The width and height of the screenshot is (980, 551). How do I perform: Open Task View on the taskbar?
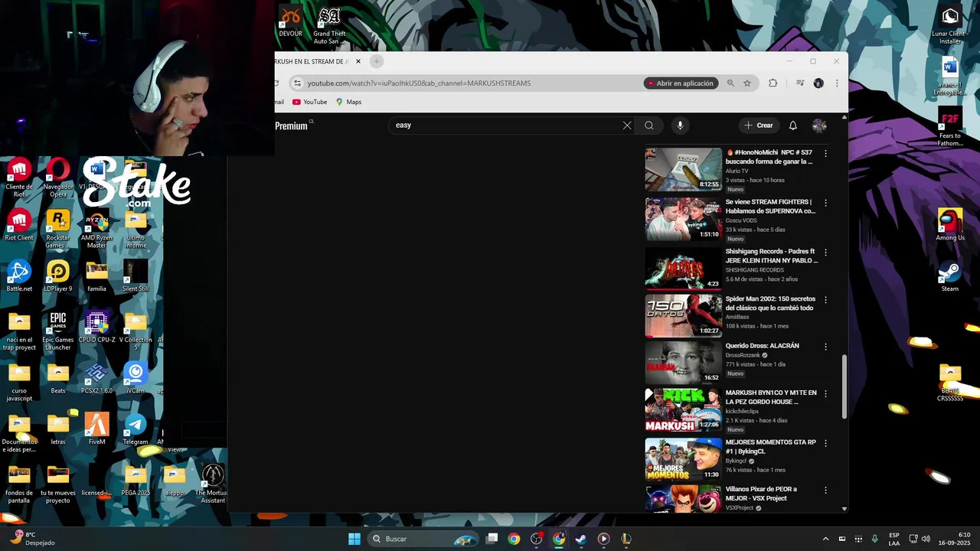(492, 539)
